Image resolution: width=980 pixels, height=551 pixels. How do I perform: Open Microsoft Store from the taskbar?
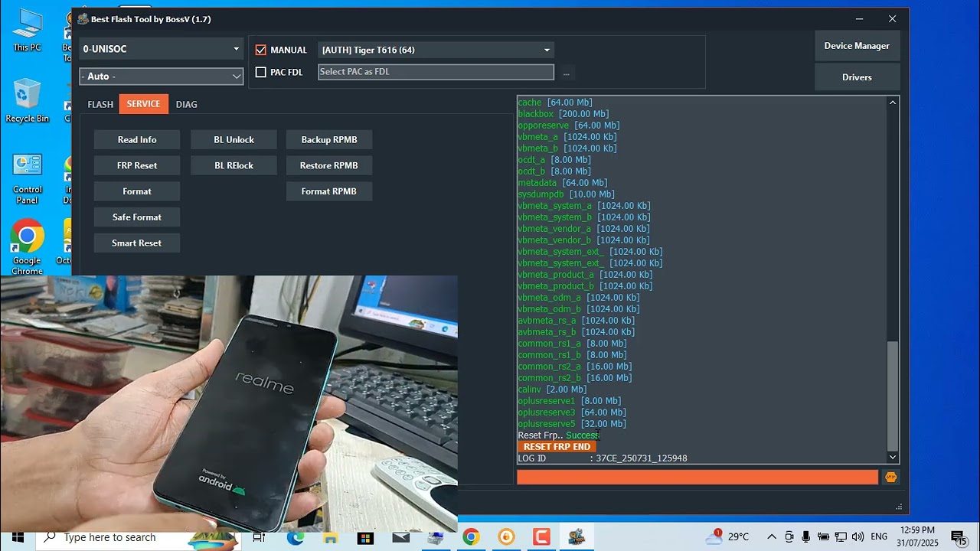(x=365, y=537)
